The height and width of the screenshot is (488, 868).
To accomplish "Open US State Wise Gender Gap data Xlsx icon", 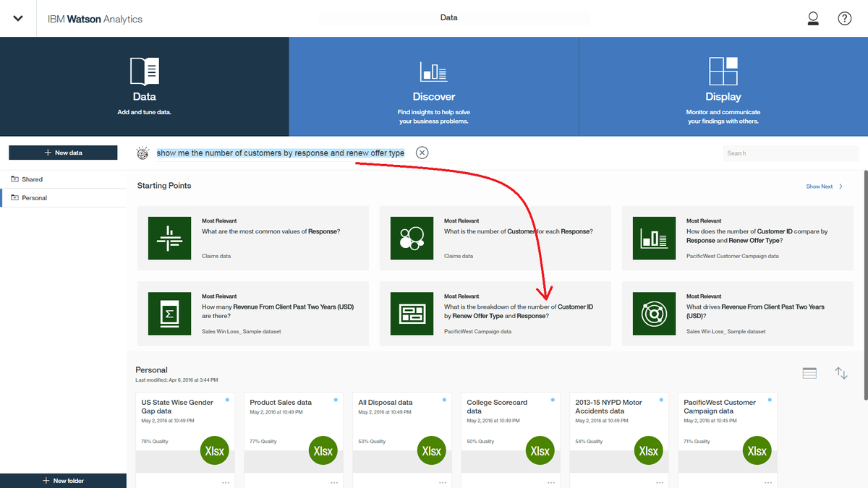I will pos(214,451).
